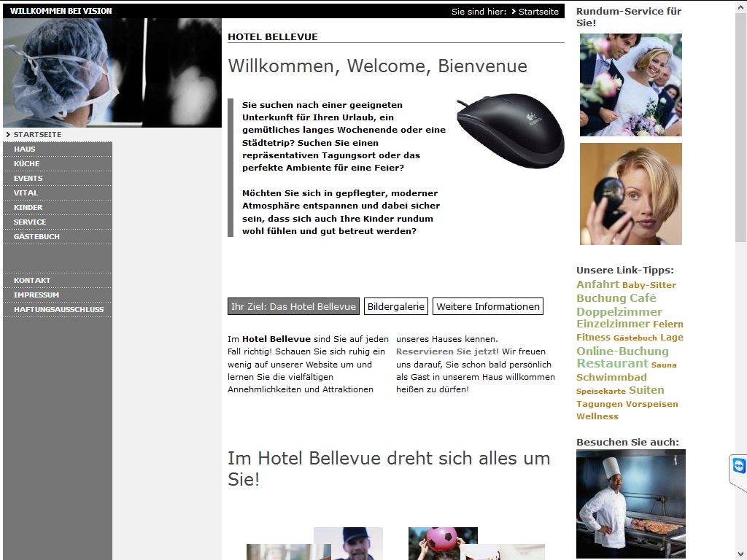Open the Buchung tag link
This screenshot has height=560, width=747.
tap(602, 298)
